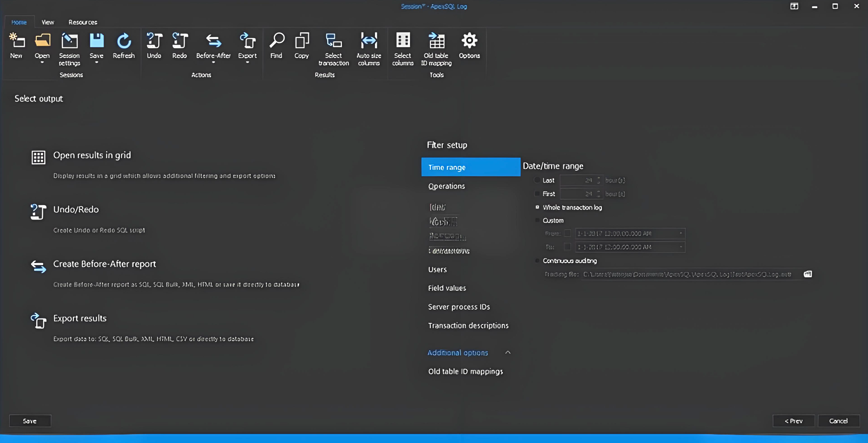Switch to the View ribbon tab

click(x=48, y=22)
